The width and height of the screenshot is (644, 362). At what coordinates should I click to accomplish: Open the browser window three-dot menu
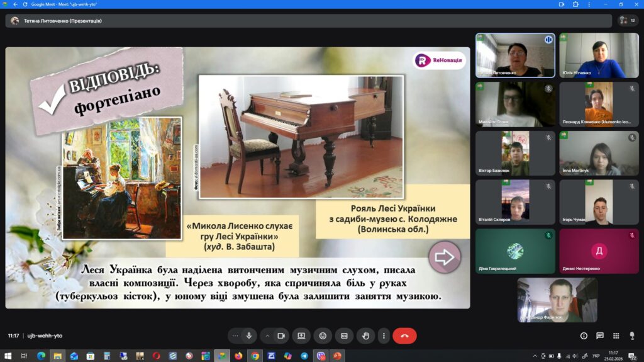[590, 4]
